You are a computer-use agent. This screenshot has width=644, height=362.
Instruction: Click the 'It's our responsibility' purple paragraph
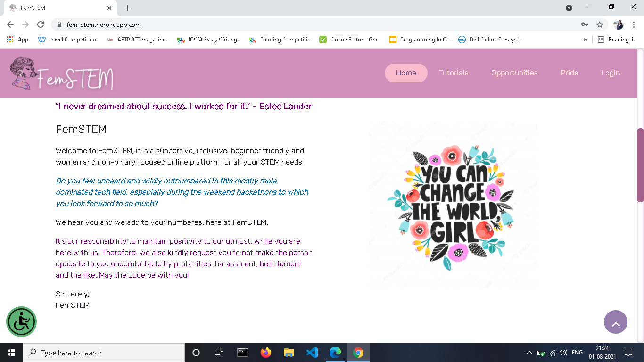tap(184, 258)
